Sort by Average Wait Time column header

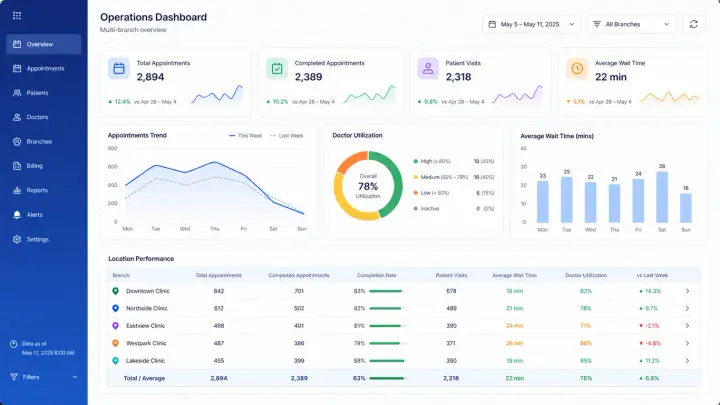514,276
